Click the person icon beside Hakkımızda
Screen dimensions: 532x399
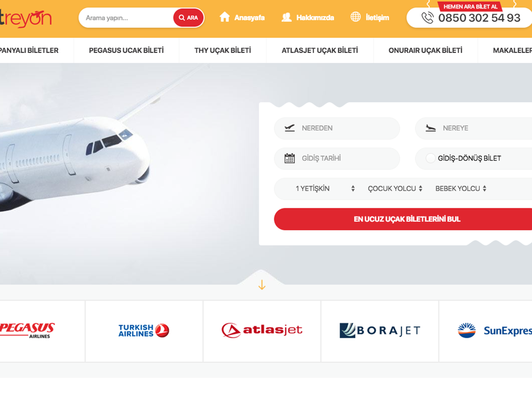pos(287,17)
